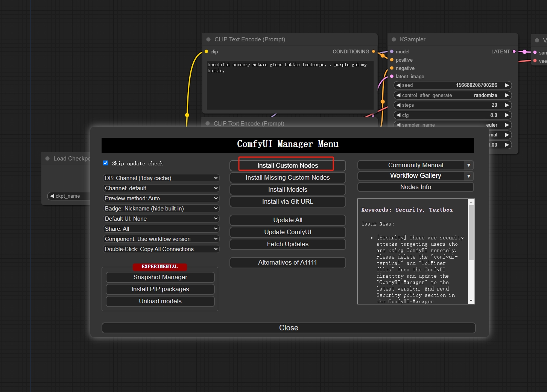Click the Install Custom Nodes button

click(x=288, y=165)
